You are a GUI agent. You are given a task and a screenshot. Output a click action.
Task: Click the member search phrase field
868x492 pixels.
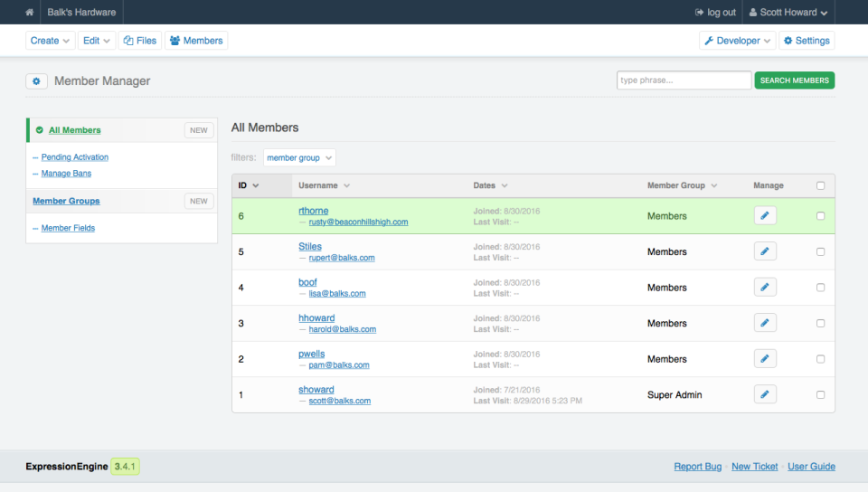684,80
